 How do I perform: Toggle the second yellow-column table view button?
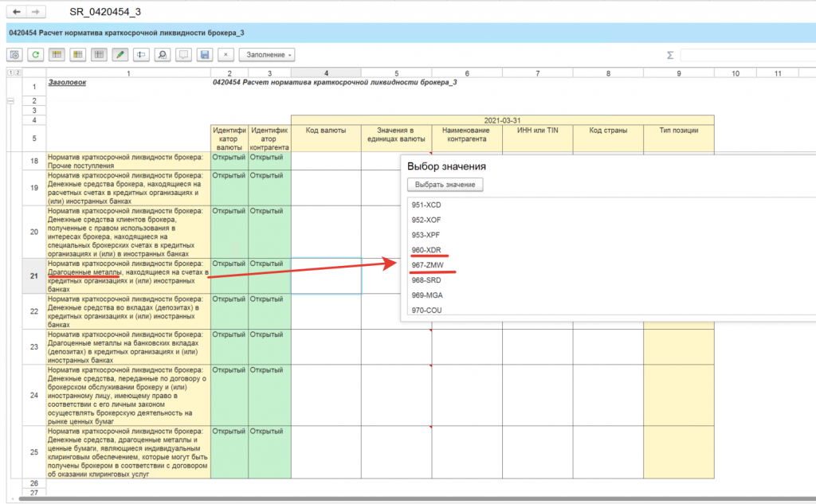tap(78, 55)
